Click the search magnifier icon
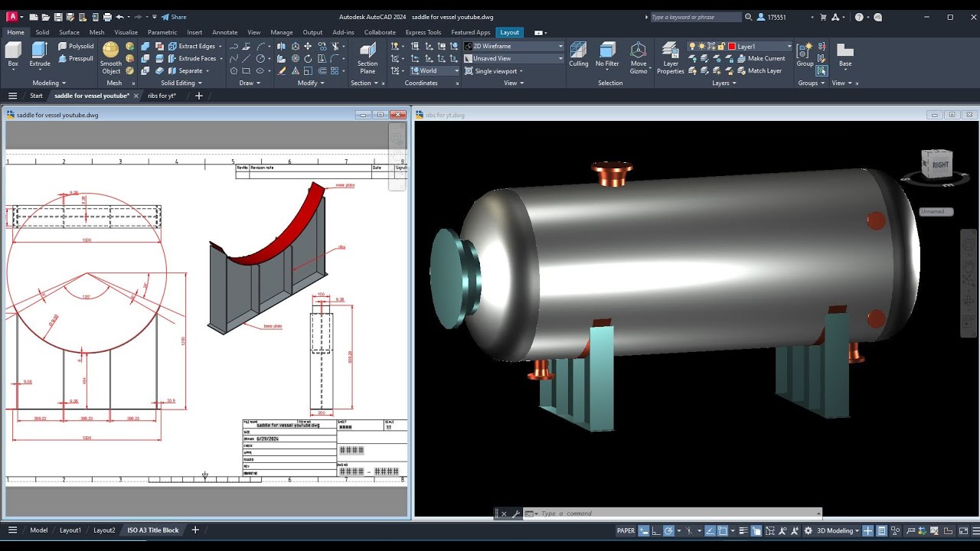The height and width of the screenshot is (551, 980). [x=749, y=17]
